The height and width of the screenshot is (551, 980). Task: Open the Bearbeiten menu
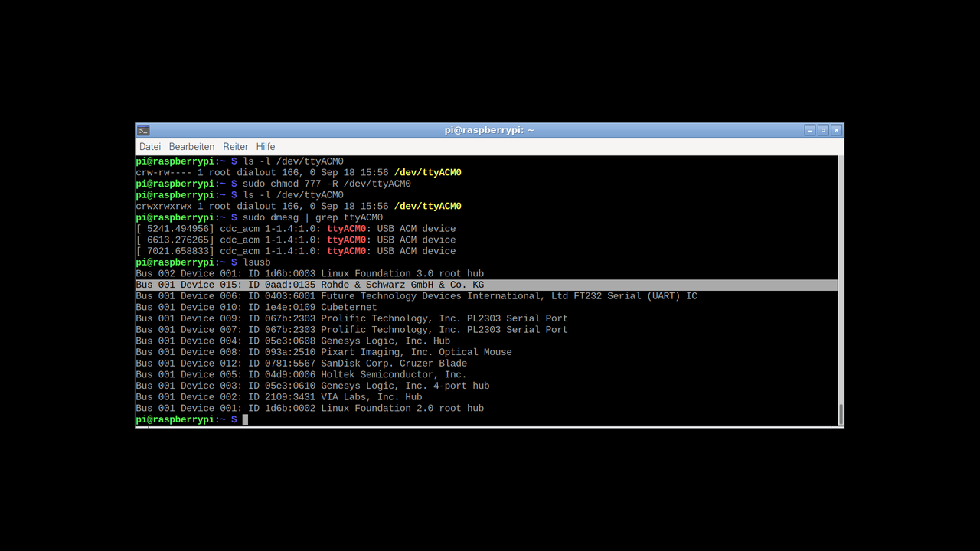click(x=191, y=146)
